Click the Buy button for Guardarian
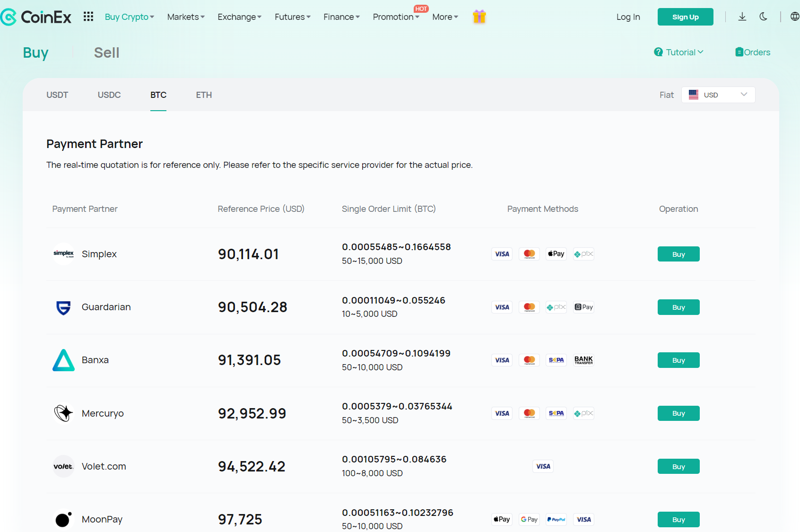Viewport: 800px width, 532px height. click(678, 307)
